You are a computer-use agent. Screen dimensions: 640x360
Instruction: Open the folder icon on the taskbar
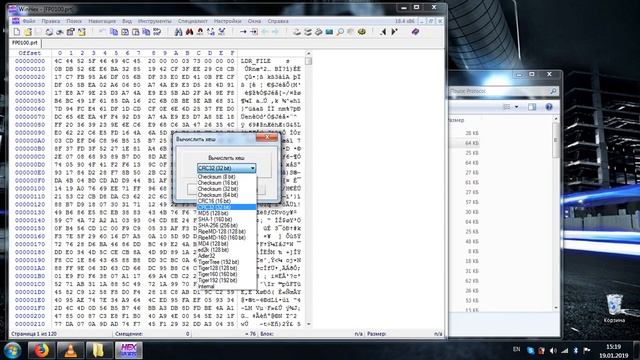coord(99,350)
